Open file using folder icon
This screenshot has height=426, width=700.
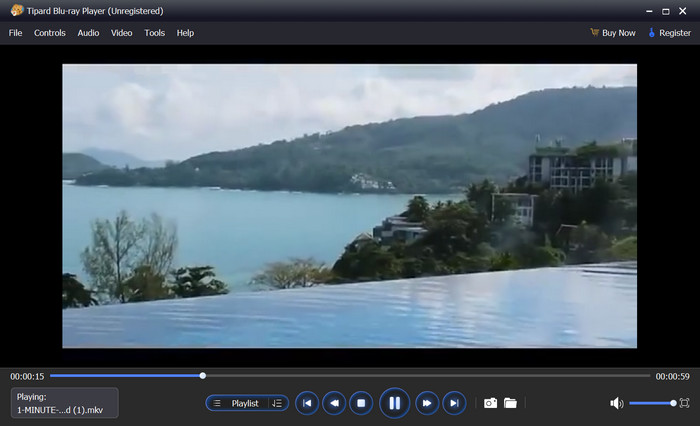510,403
